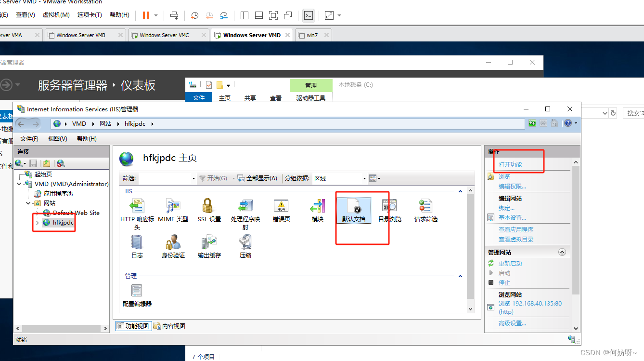Collapse the VMD (VMD\Administrator) tree node
Image resolution: width=644 pixels, height=361 pixels.
pos(19,184)
